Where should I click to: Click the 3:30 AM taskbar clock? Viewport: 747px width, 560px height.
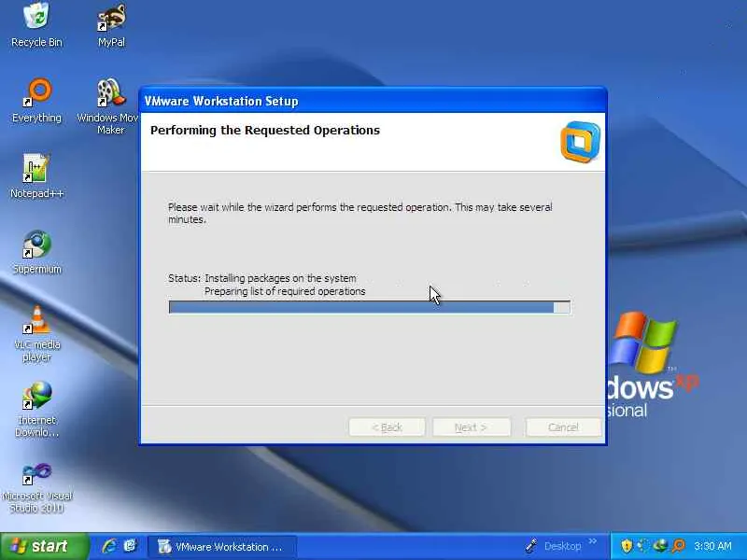pos(712,546)
